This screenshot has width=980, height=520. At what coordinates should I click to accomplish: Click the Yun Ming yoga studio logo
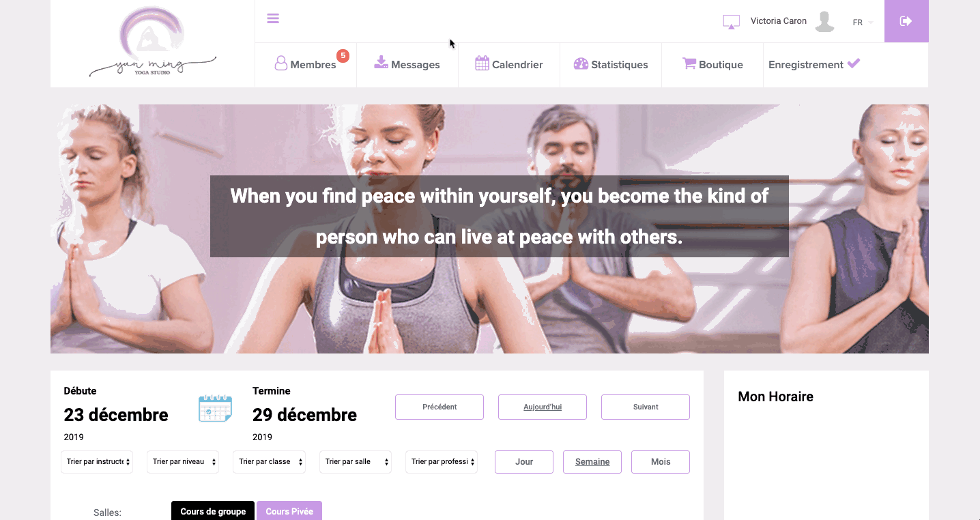[153, 42]
